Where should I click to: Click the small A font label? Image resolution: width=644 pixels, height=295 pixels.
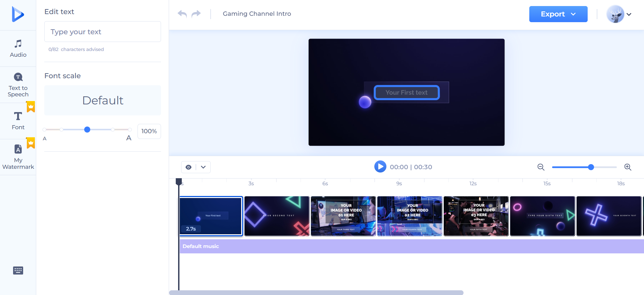45,139
